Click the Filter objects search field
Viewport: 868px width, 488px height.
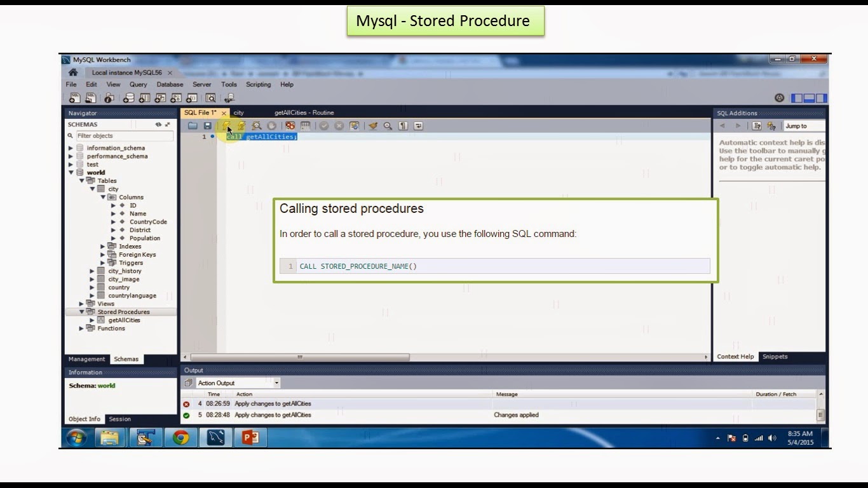125,136
